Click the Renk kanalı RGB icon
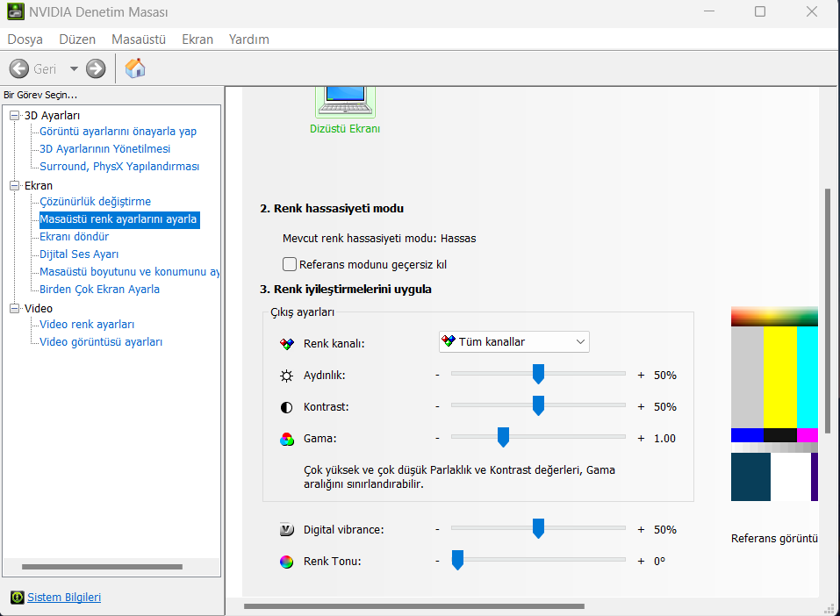The height and width of the screenshot is (616, 840). [x=287, y=344]
